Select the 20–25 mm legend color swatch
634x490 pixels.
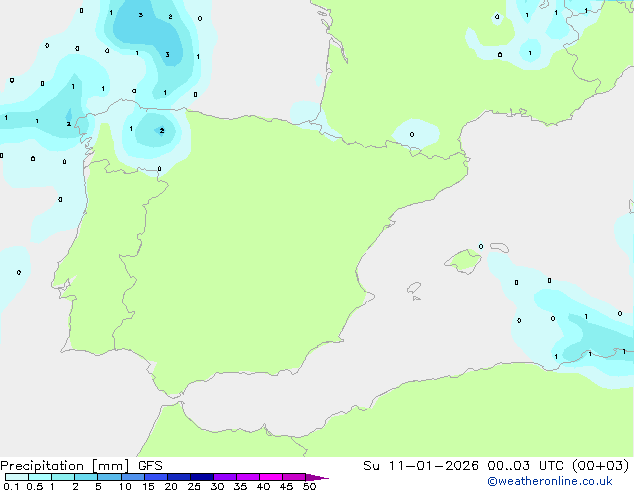coord(178,477)
